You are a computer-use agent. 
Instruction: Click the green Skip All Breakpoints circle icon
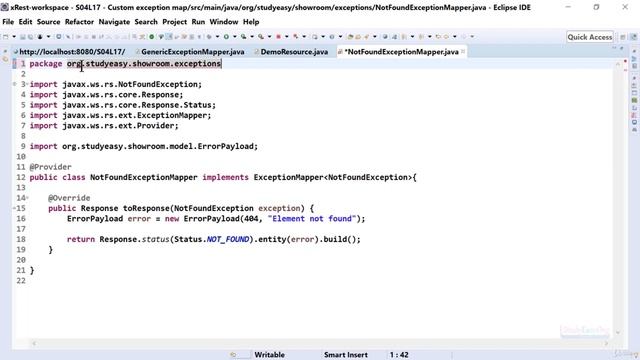click(x=151, y=37)
